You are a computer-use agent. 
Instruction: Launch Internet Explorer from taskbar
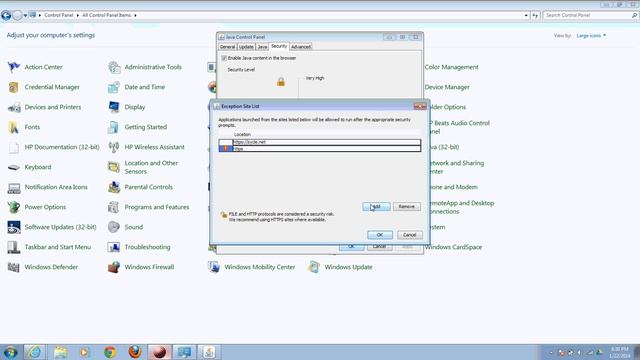(34, 352)
